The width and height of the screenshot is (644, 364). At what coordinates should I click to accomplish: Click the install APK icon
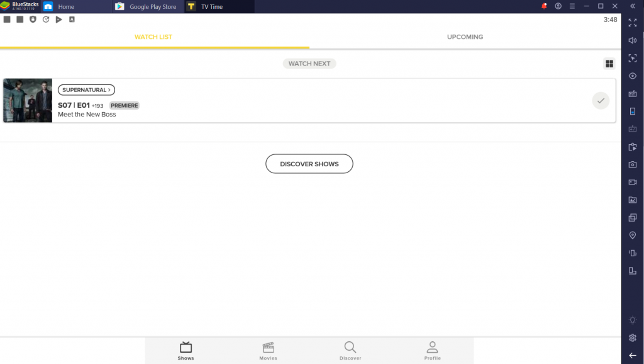click(x=633, y=147)
